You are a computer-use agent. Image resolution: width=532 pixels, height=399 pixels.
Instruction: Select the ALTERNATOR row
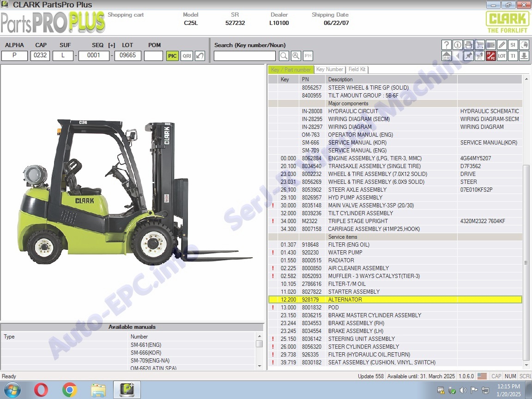pyautogui.click(x=395, y=300)
